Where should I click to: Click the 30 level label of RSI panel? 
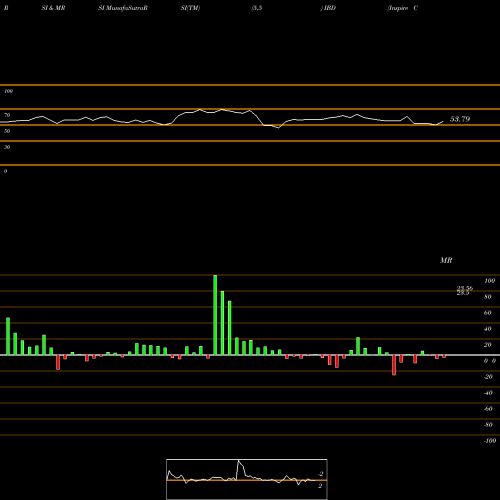coord(7,147)
